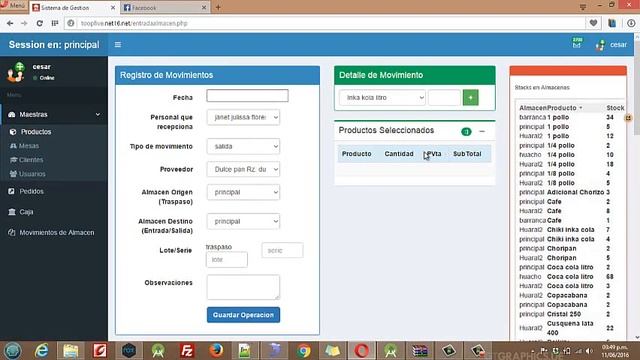Image resolution: width=640 pixels, height=360 pixels.
Task: Open a new browser tab with plus
Action: (218, 7)
